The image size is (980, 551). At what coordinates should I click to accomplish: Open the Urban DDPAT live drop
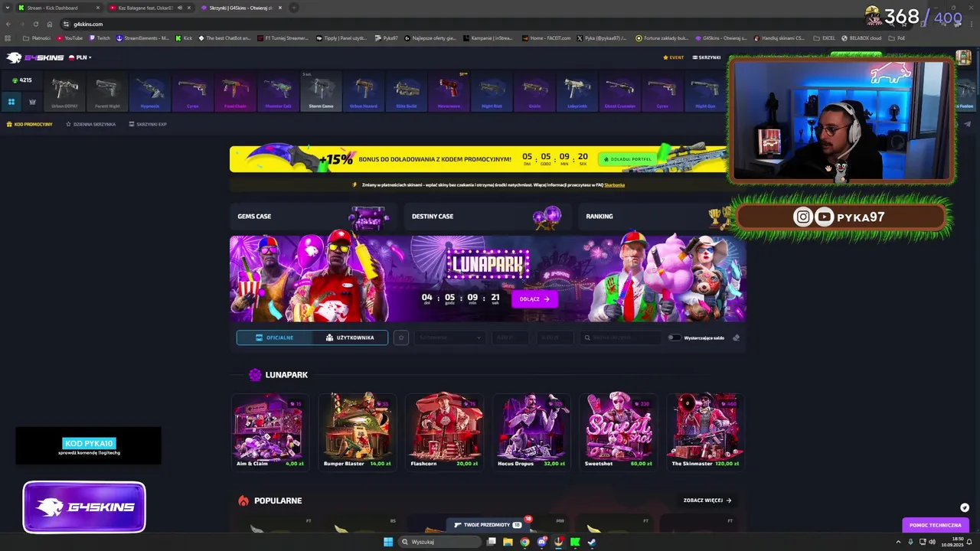tap(64, 93)
